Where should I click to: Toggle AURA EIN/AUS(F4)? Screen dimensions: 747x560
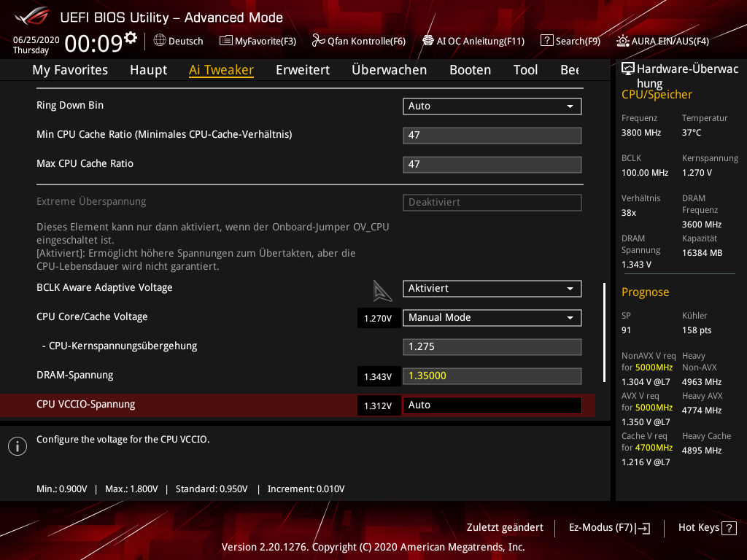point(662,41)
